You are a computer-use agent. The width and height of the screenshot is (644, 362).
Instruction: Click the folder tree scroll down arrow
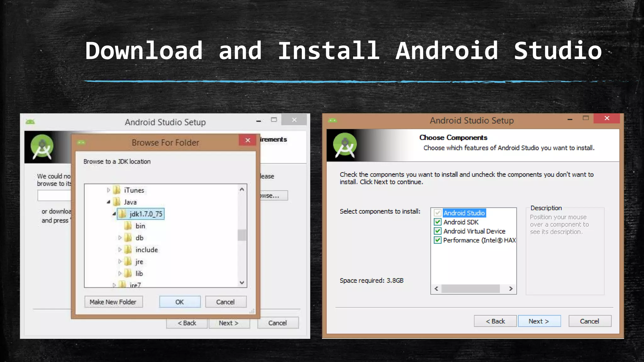pos(241,282)
